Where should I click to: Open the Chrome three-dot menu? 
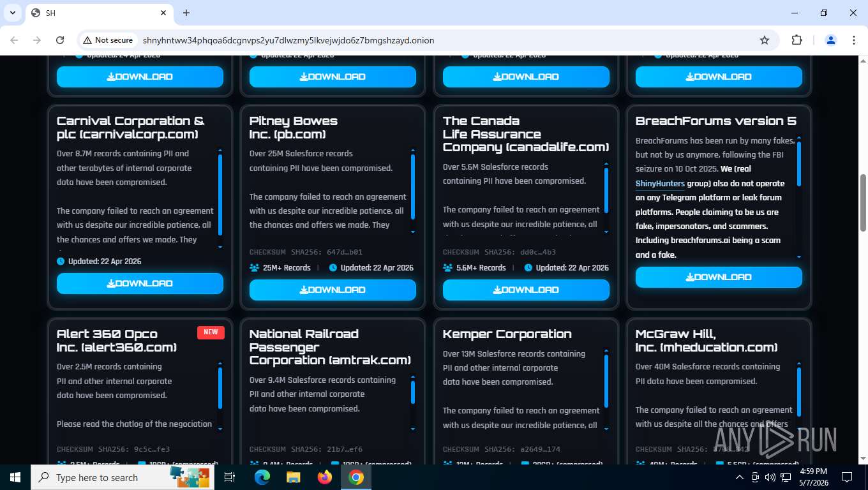point(854,40)
